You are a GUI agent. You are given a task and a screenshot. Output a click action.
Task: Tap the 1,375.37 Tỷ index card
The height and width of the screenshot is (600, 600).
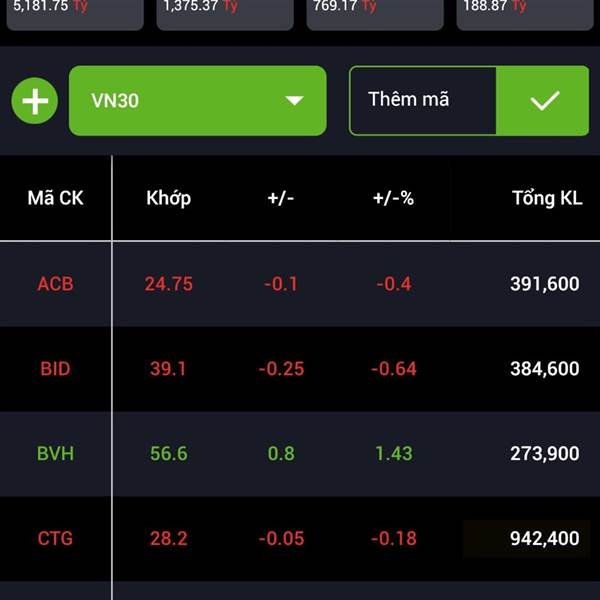[x=225, y=13]
